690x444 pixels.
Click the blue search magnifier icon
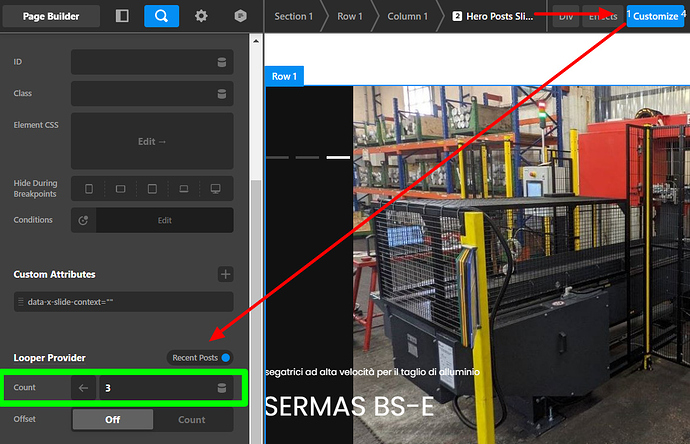(161, 16)
